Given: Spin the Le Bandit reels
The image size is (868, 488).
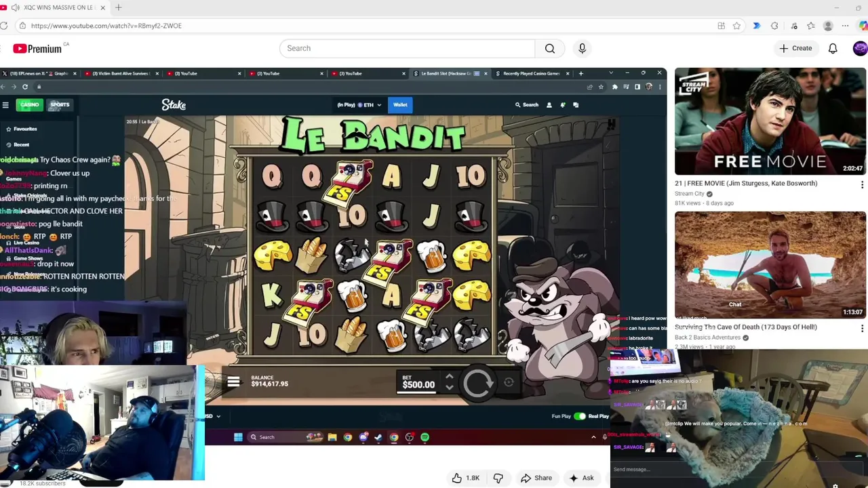Looking at the screenshot, I should pyautogui.click(x=477, y=382).
